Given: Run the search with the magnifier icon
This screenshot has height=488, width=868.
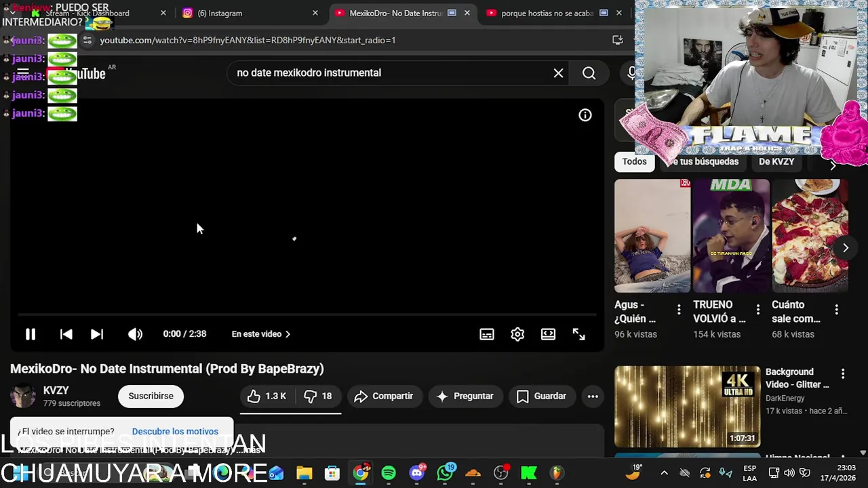Looking at the screenshot, I should pos(589,73).
